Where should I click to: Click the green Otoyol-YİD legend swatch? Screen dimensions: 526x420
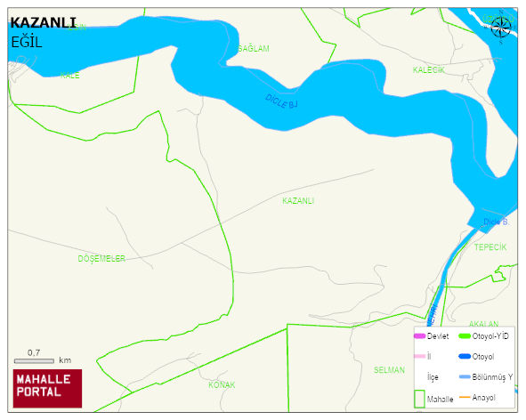[x=465, y=335]
